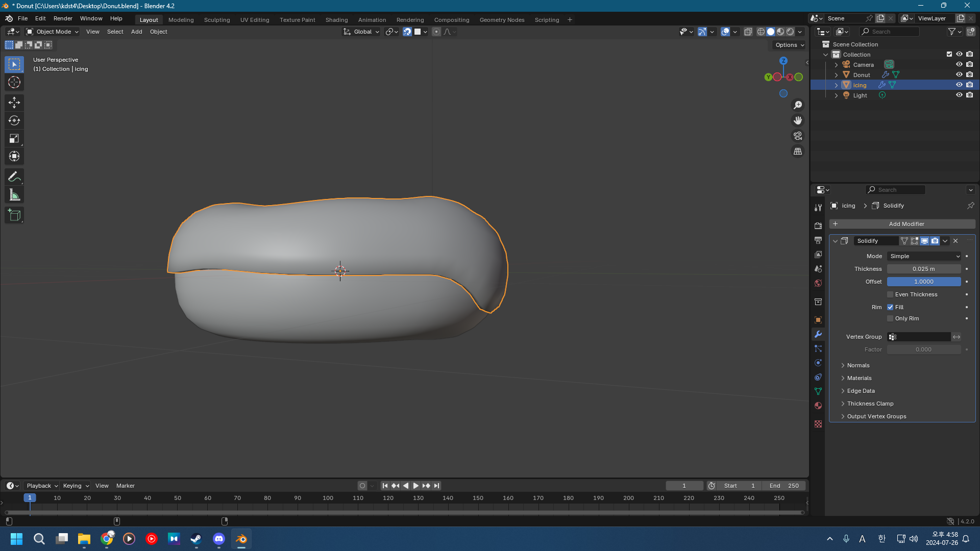Play the animation forward
980x551 pixels.
(x=415, y=486)
